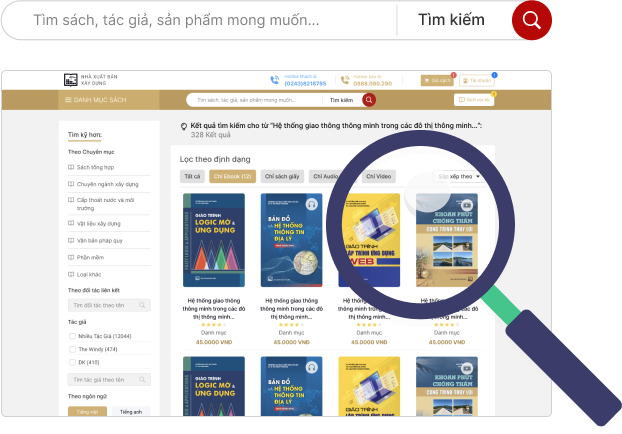Click the publisher logo Nhà Xuất Bản Xây Dựng
The image size is (622, 434).
click(90, 80)
